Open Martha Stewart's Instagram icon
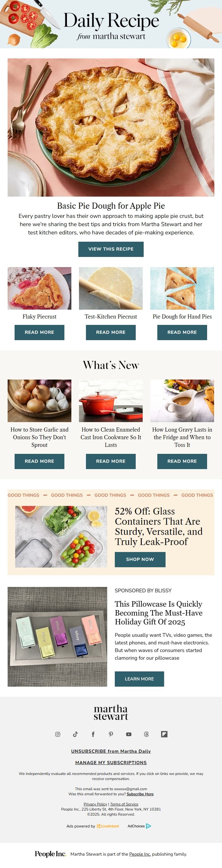This screenshot has height=868, width=222. coord(57,734)
